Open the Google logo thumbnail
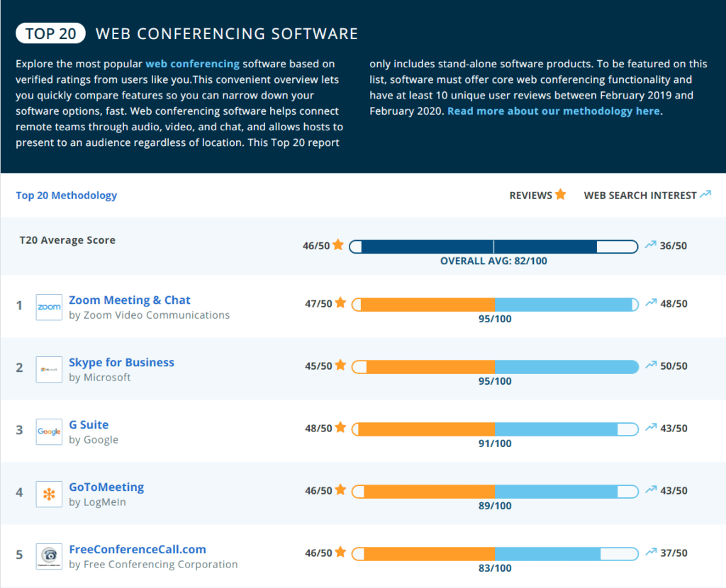The height and width of the screenshot is (588, 726). coord(49,431)
